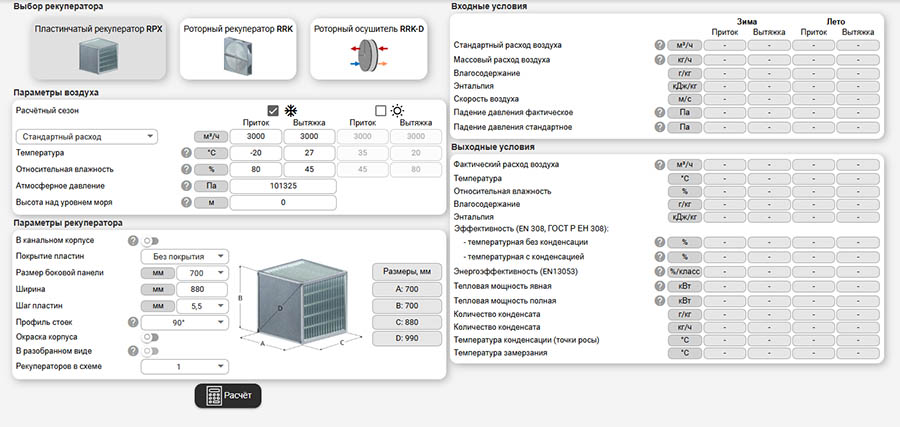Uncheck the winter season snowflake checkbox

pyautogui.click(x=273, y=110)
